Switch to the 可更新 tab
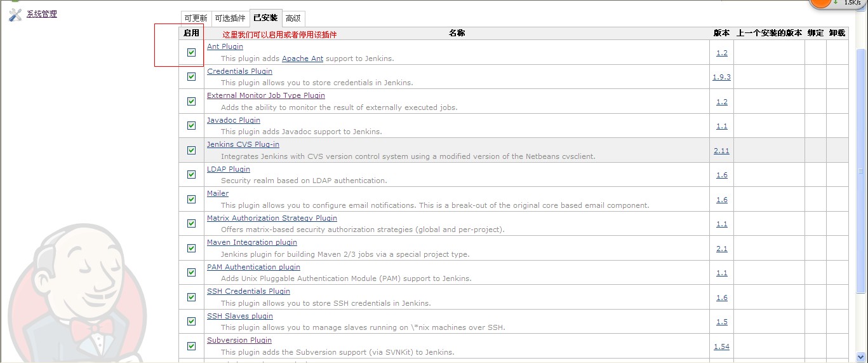The width and height of the screenshot is (868, 363). (196, 18)
